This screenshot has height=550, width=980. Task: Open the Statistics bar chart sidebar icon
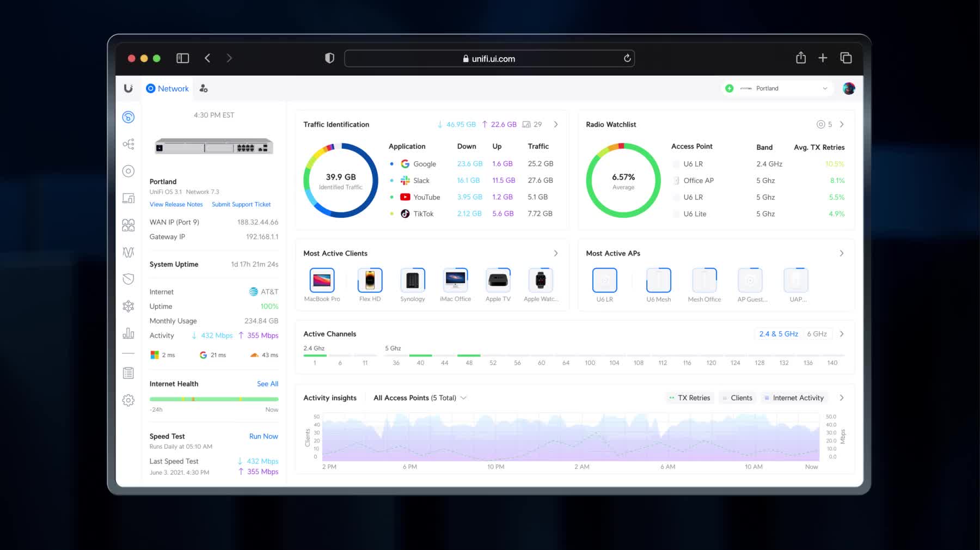click(x=128, y=333)
